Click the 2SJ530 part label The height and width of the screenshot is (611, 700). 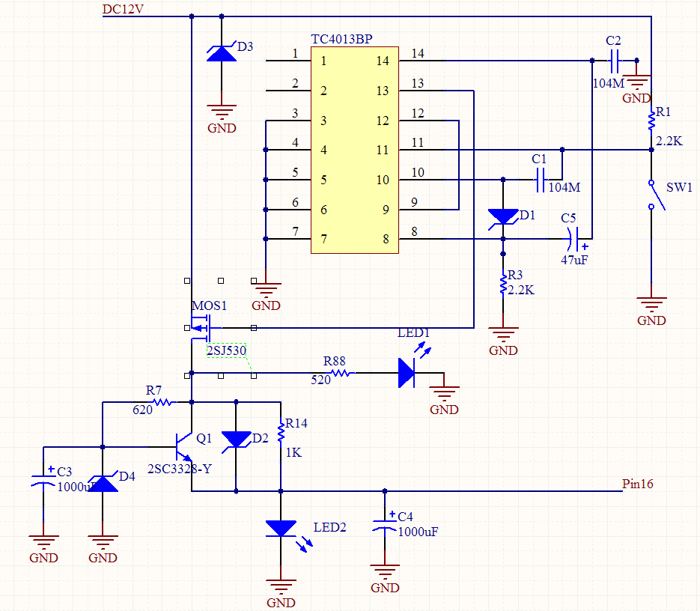click(x=227, y=350)
